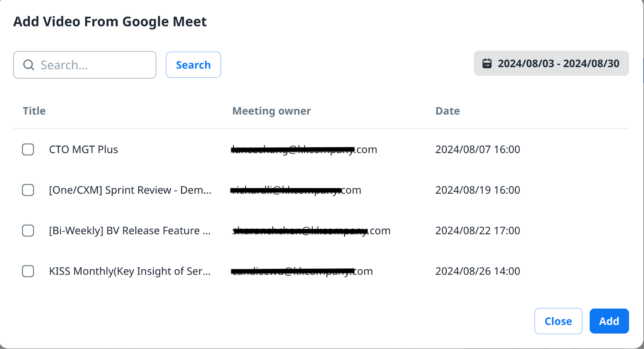Screen dimensions: 644x349
Task: Focus the Search text field
Action: pos(95,65)
